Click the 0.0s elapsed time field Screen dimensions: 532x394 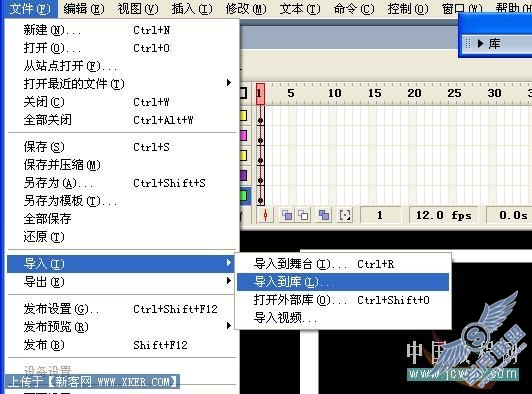click(x=509, y=215)
